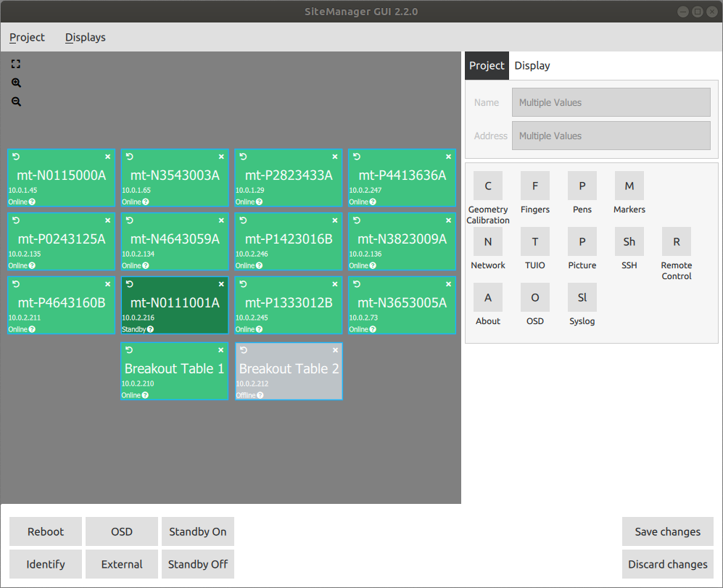Click the zoom out magnifier icon
Screen dimensions: 723x588
coord(16,102)
